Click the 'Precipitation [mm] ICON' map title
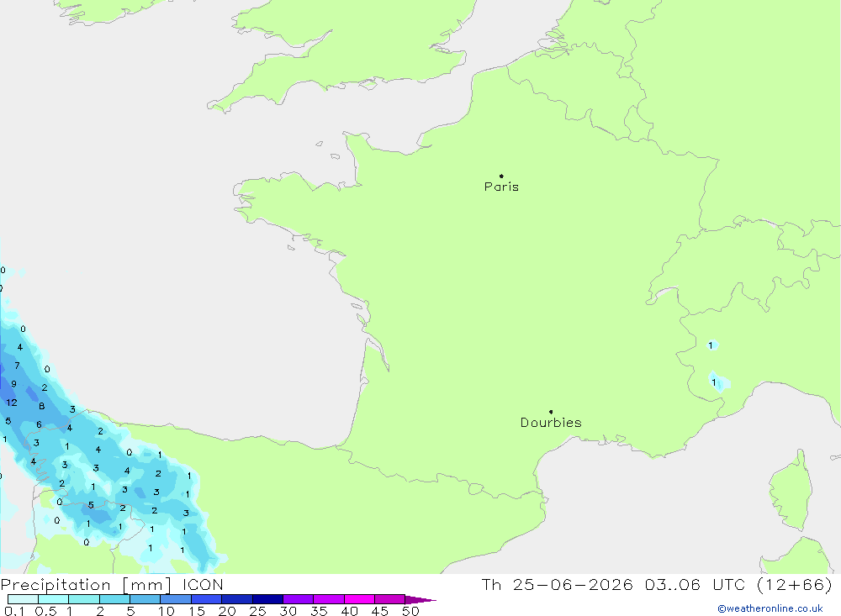 (x=112, y=585)
